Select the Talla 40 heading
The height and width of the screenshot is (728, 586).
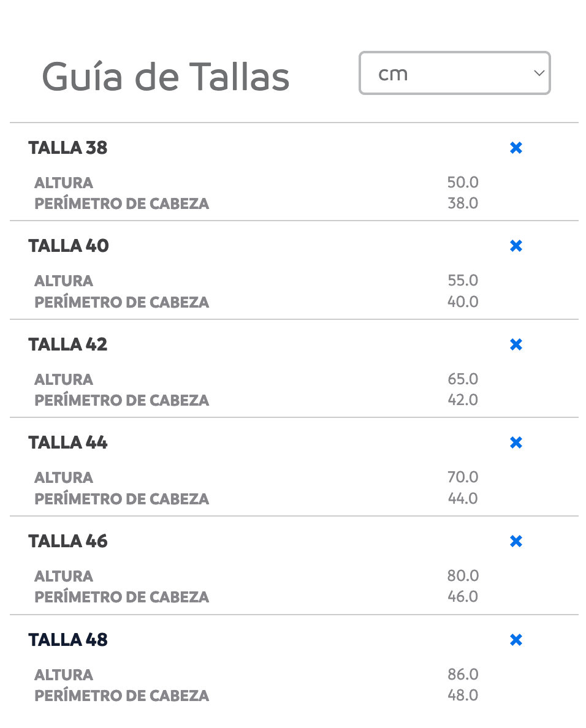point(69,246)
